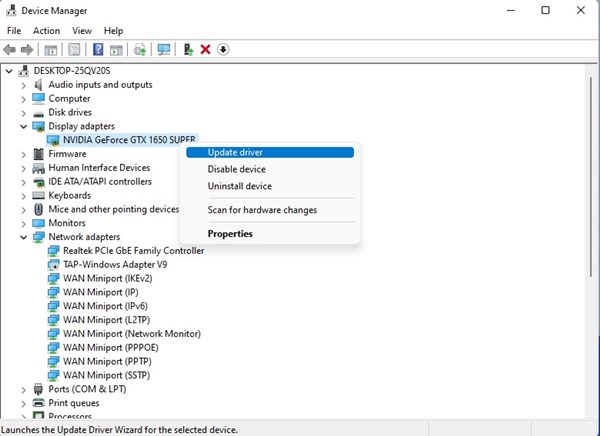
Task: Click the Show/Hide Console Tree toolbar icon
Action: [x=51, y=50]
